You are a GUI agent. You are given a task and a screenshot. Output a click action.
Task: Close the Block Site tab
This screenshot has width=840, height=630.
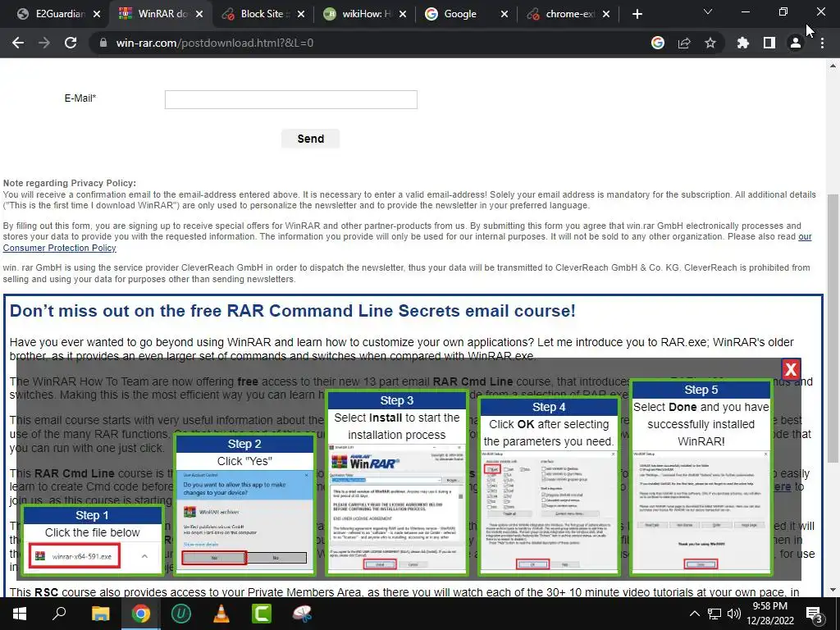click(x=301, y=14)
